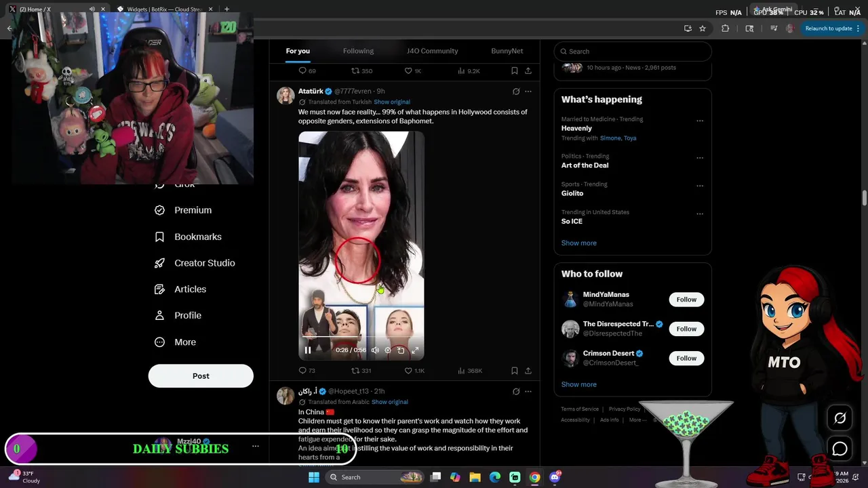Show original Arabic text
This screenshot has height=488, width=868.
pos(389,402)
